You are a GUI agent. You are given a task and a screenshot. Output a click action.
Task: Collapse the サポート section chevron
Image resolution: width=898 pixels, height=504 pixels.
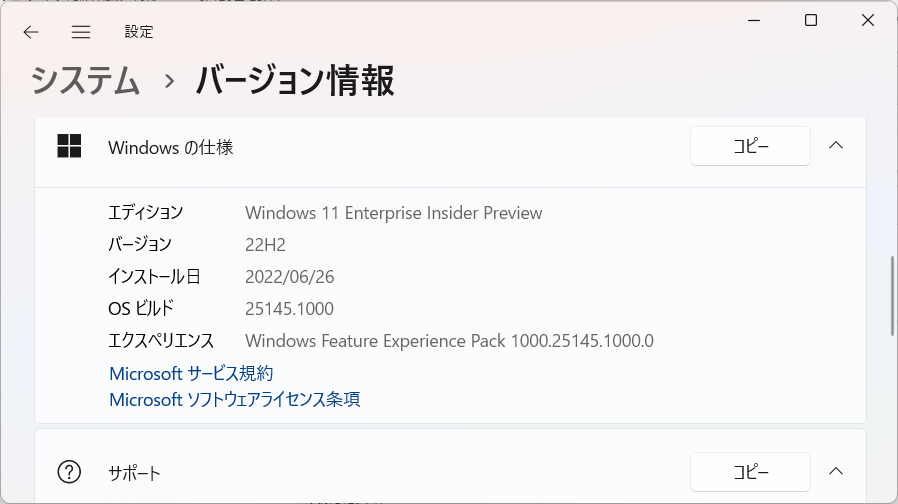pos(837,471)
